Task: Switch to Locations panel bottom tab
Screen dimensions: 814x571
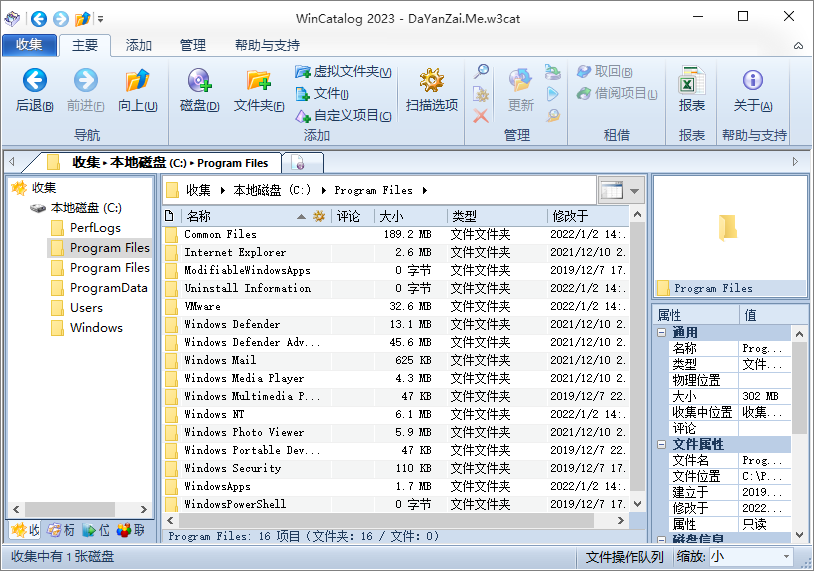Action: [x=96, y=530]
